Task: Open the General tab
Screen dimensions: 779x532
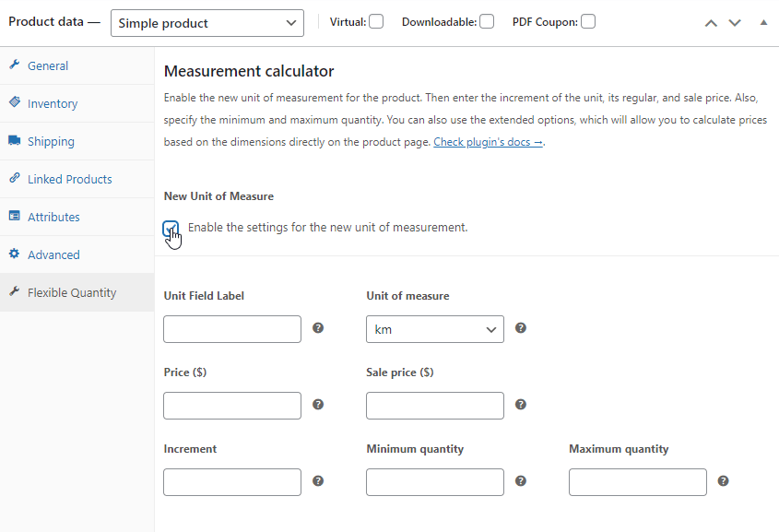Action: [x=77, y=66]
